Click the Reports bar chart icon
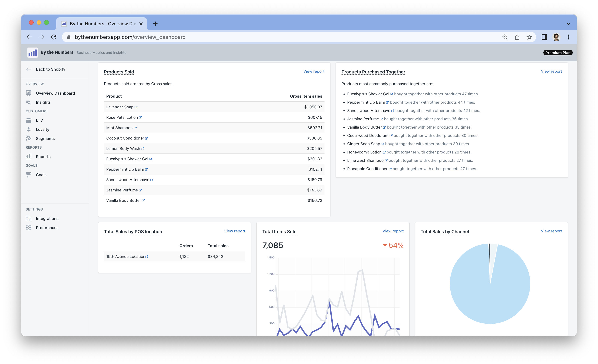 [x=29, y=156]
